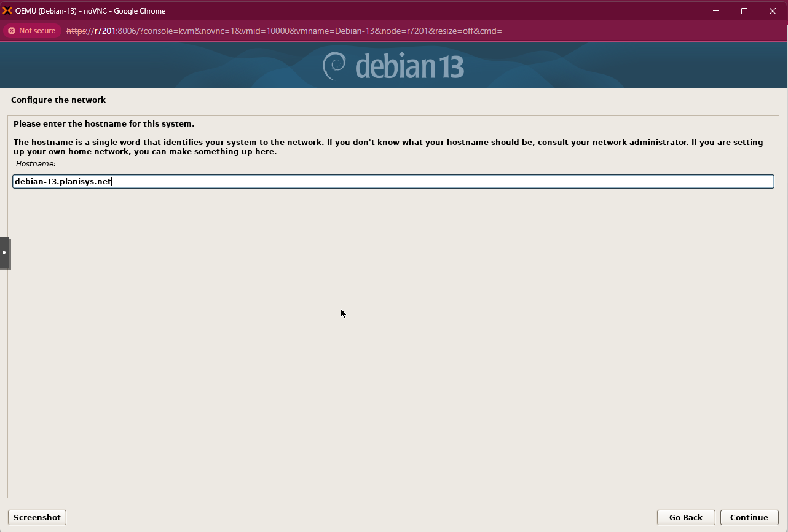788x532 pixels.
Task: Minimize the noVNC Chrome window
Action: coord(715,10)
